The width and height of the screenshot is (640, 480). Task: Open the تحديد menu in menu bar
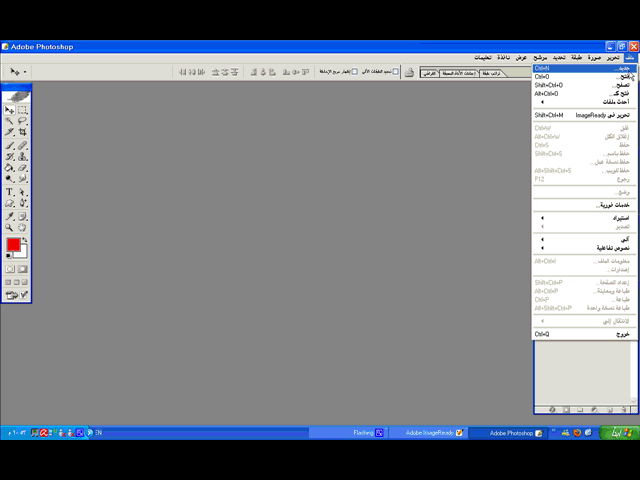tap(559, 58)
